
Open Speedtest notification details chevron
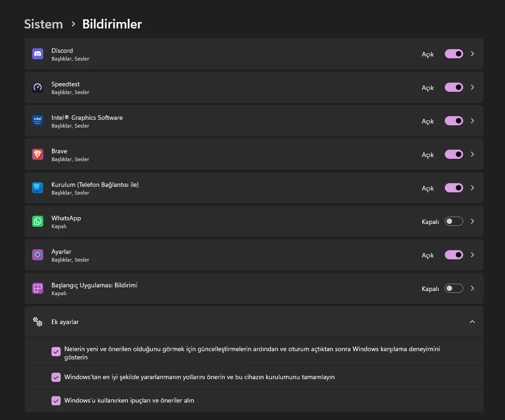pyautogui.click(x=472, y=87)
